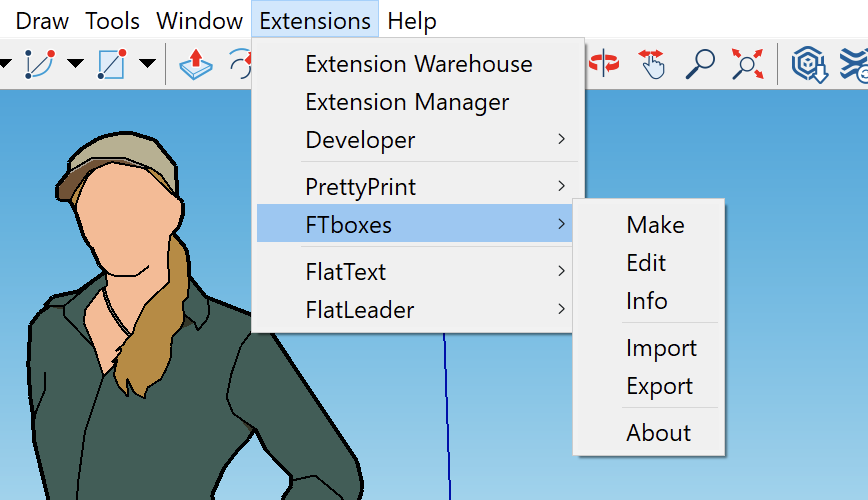Select the Orbit tool
The width and height of the screenshot is (868, 500).
click(604, 64)
